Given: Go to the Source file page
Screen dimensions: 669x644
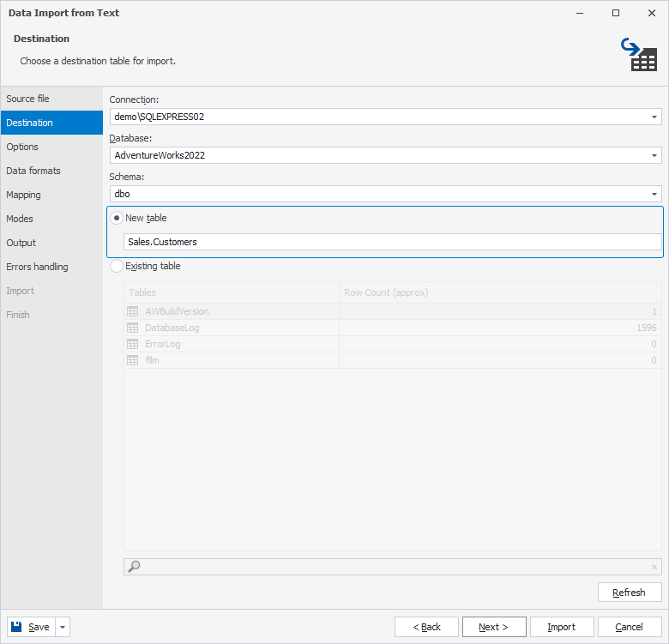Looking at the screenshot, I should tap(51, 99).
